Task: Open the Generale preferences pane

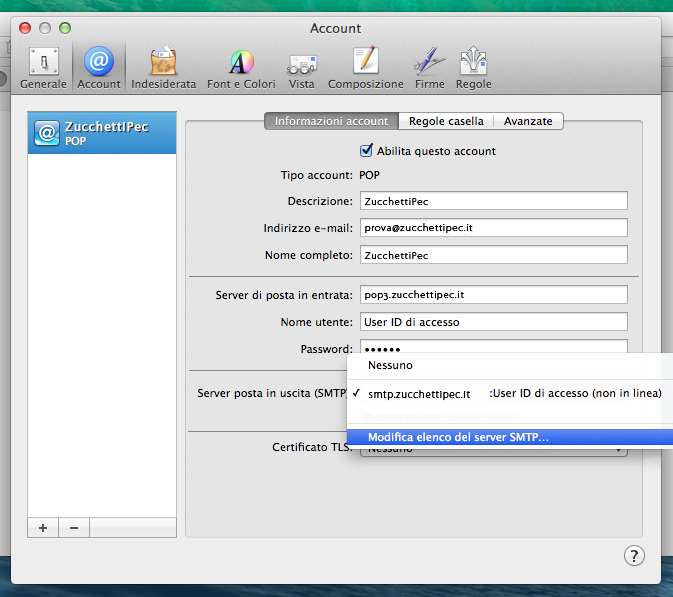Action: pyautogui.click(x=43, y=68)
